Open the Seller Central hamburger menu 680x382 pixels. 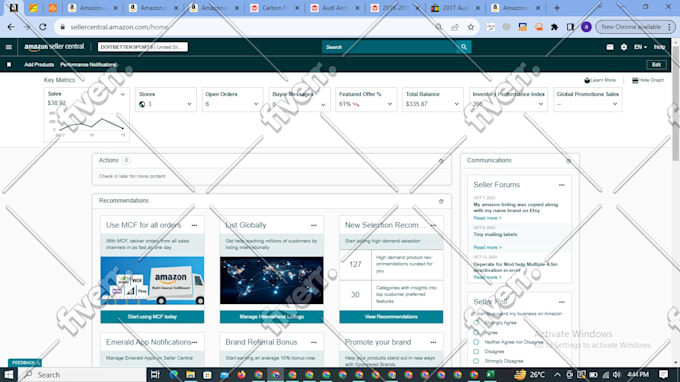[x=9, y=47]
